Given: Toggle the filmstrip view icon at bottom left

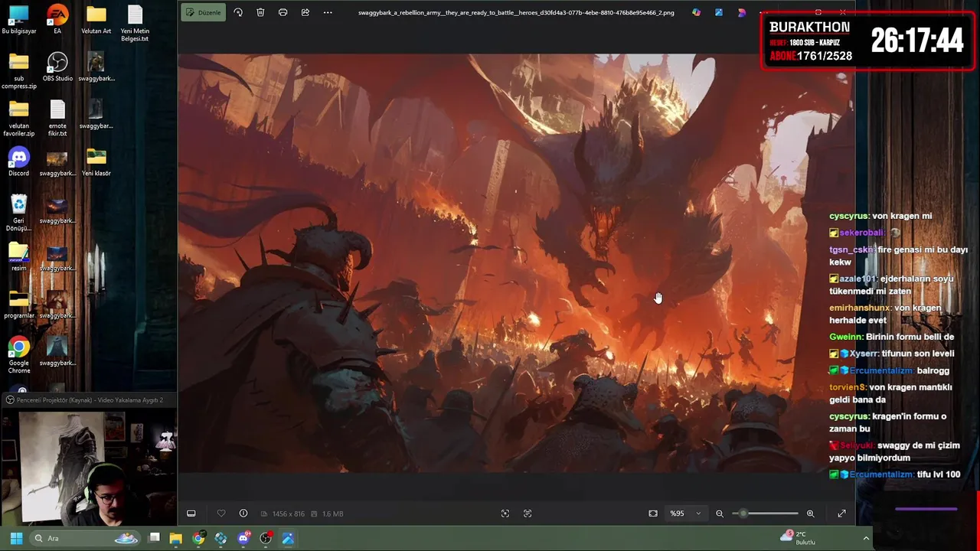Looking at the screenshot, I should click(x=191, y=514).
